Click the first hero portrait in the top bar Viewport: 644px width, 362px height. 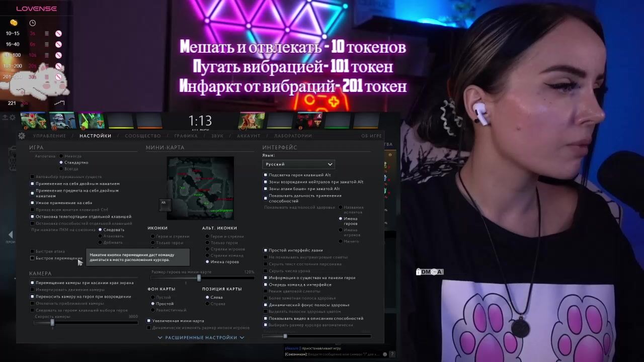[34, 121]
